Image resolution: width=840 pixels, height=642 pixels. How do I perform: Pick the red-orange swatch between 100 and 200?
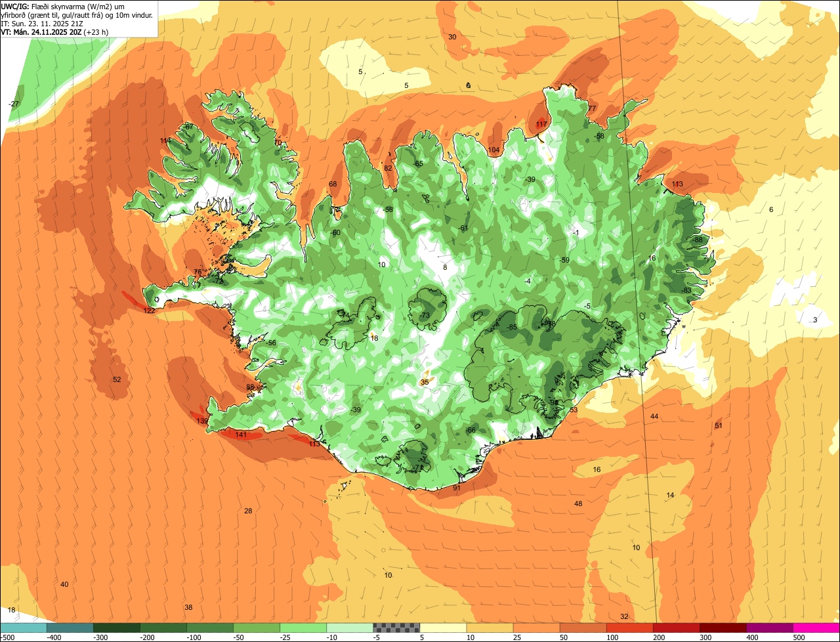[x=630, y=628]
